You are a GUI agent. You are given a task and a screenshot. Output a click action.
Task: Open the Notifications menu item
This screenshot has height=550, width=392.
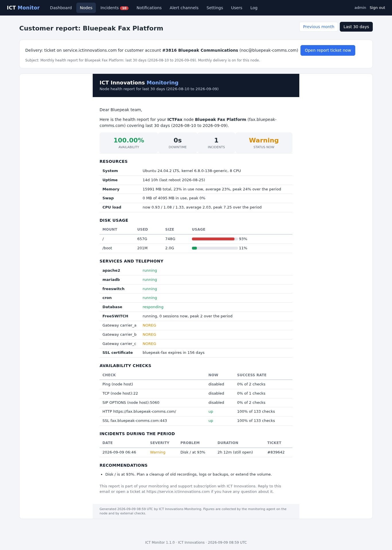(149, 8)
